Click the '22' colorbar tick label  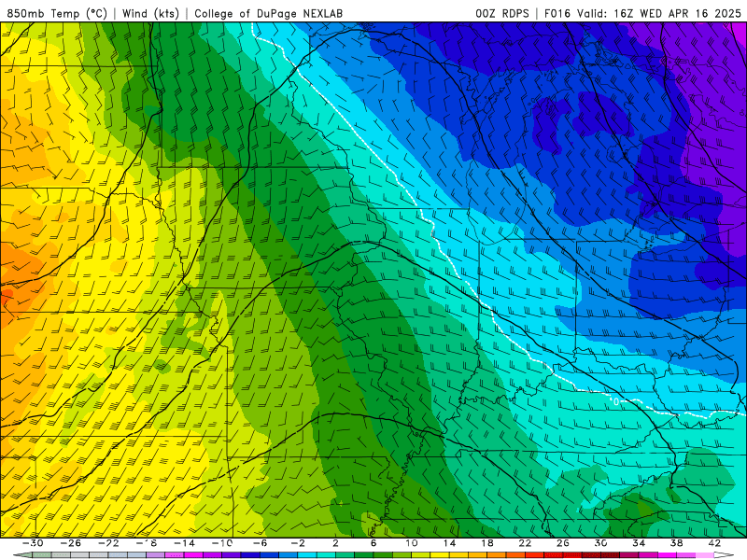point(525,543)
